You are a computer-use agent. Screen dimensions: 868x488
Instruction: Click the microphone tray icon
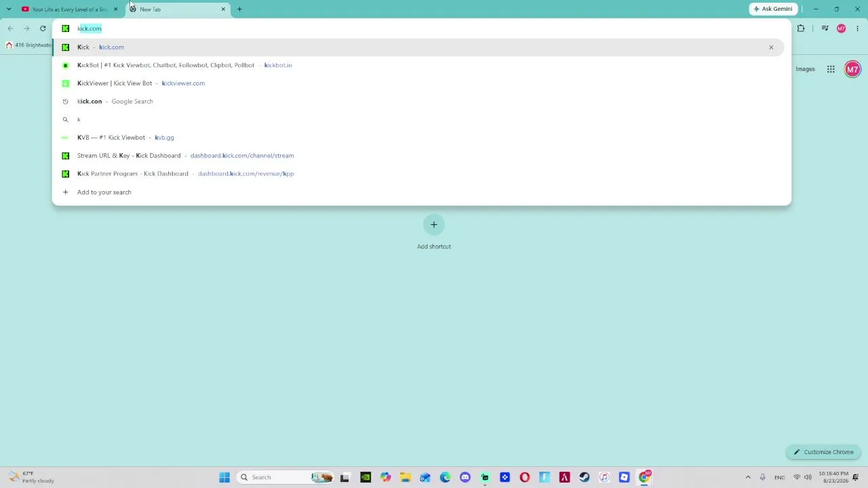pos(763,477)
